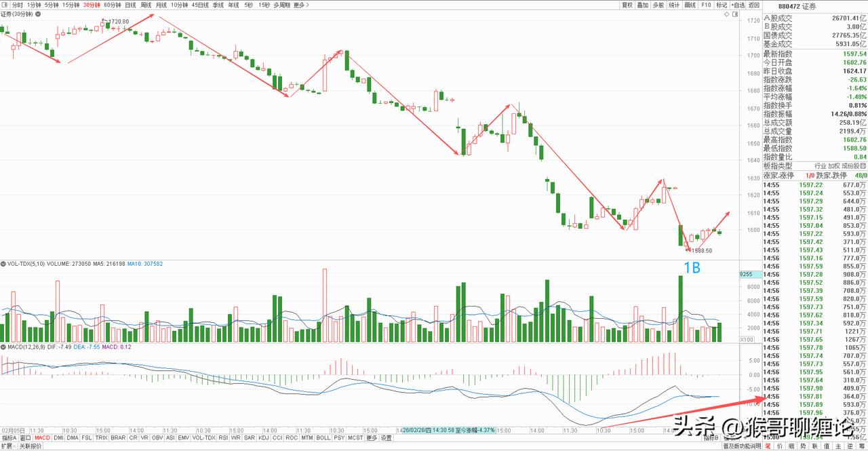
Task: Open the F10 company info
Action: tap(706, 5)
